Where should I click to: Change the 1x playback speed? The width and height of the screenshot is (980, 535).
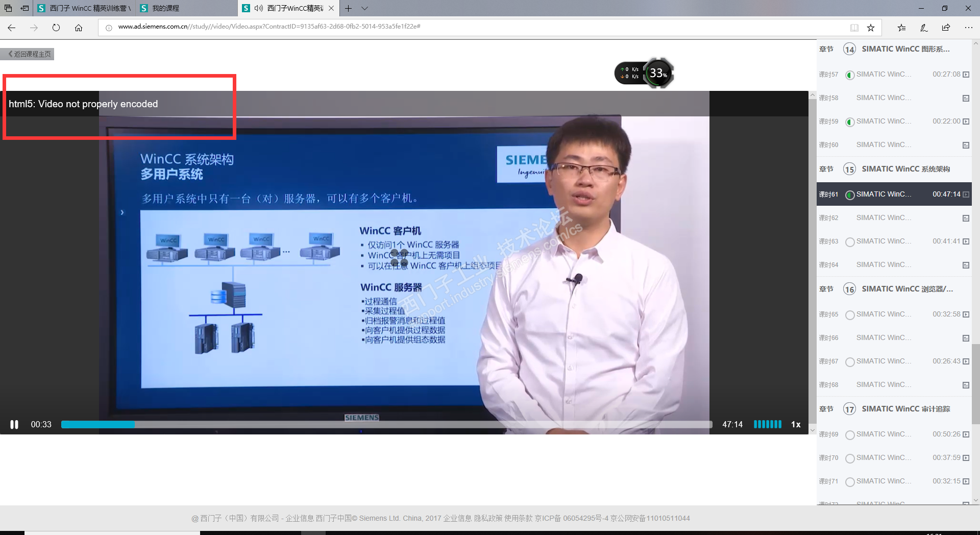click(796, 424)
